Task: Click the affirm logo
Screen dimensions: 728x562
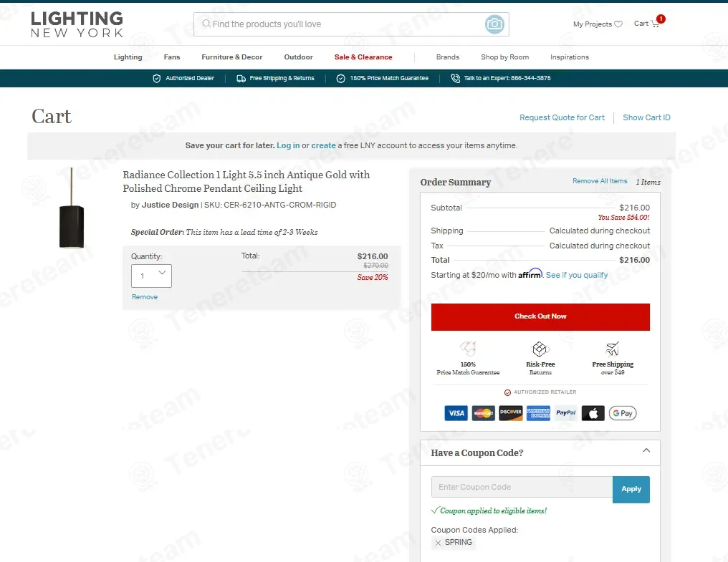Action: tap(530, 273)
